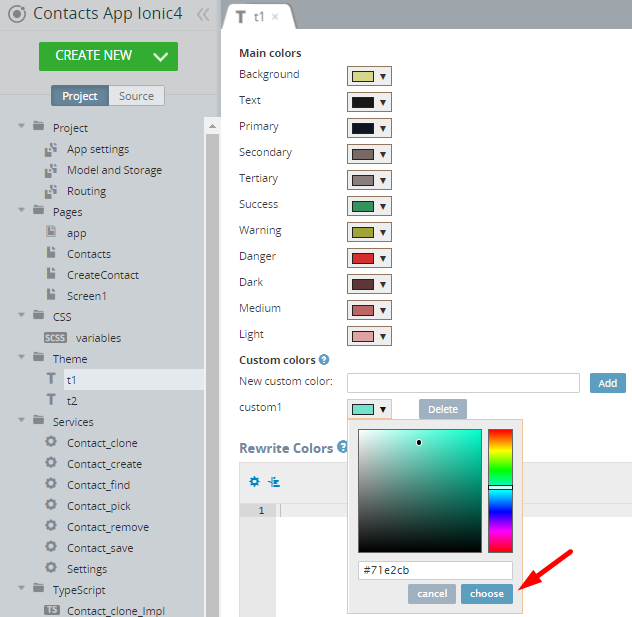
Task: Click the Contact_find service gear icon
Action: [51, 483]
